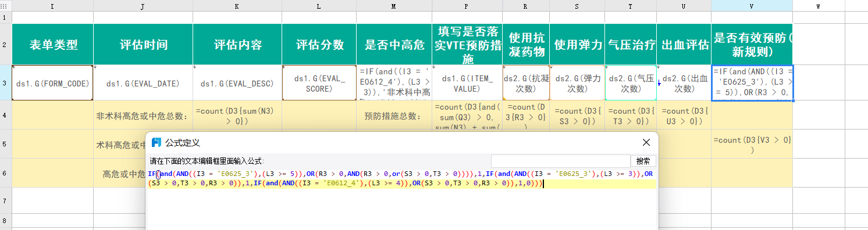868x230 pixels.
Task: Focus the function search input field
Action: (561, 161)
